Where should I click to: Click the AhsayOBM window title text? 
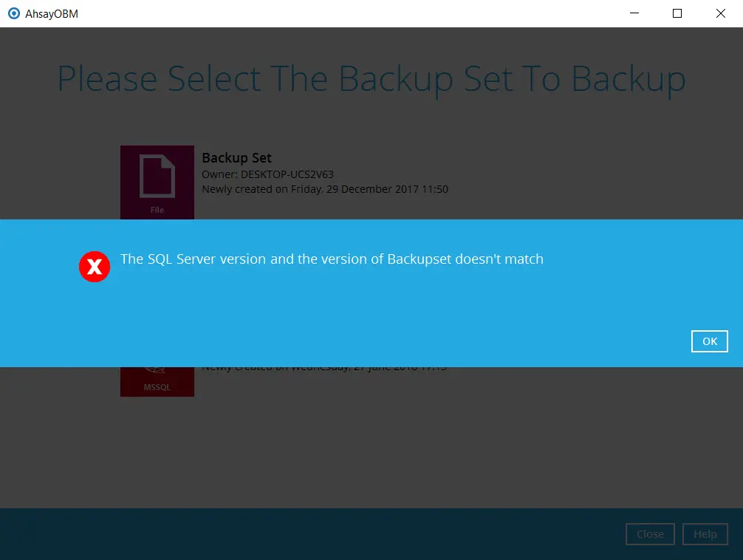tap(52, 13)
